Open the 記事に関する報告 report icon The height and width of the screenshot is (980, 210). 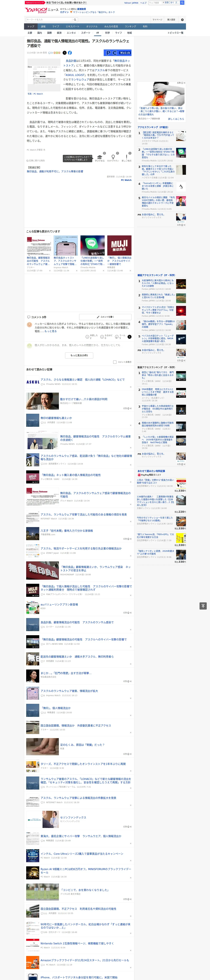pos(35,161)
